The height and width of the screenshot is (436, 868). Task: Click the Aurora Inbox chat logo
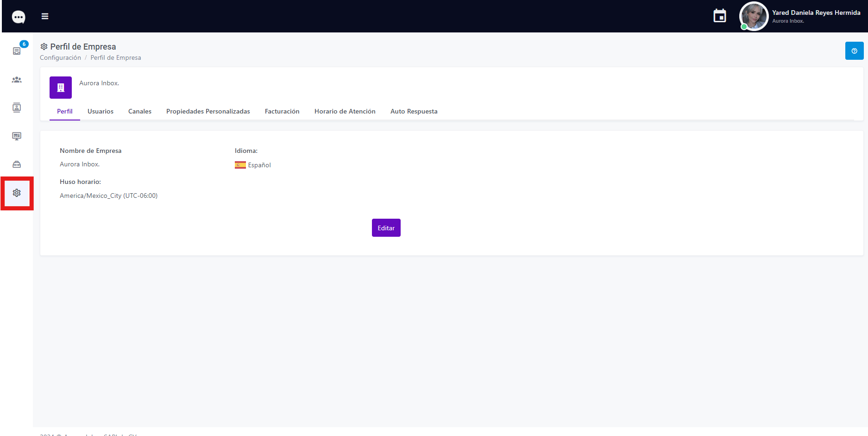(19, 17)
